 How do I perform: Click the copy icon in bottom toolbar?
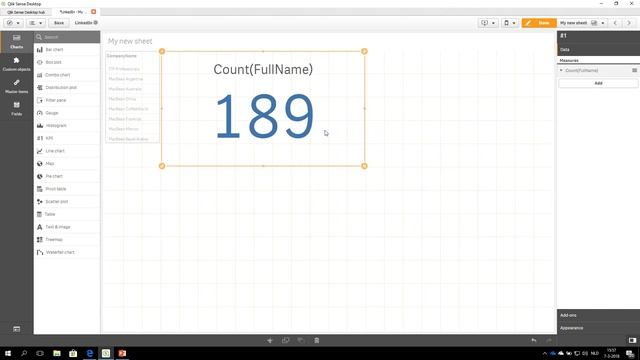pos(285,340)
